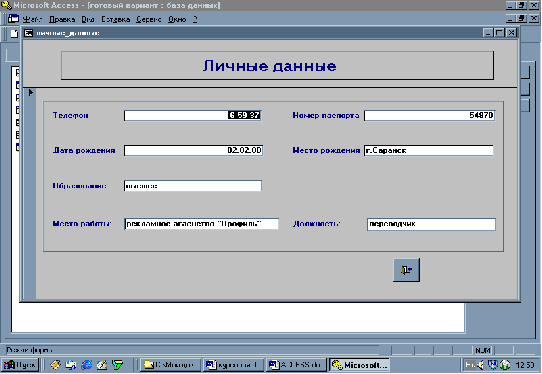Open the Правка menu
This screenshot has width=542, height=374.
pyautogui.click(x=62, y=19)
